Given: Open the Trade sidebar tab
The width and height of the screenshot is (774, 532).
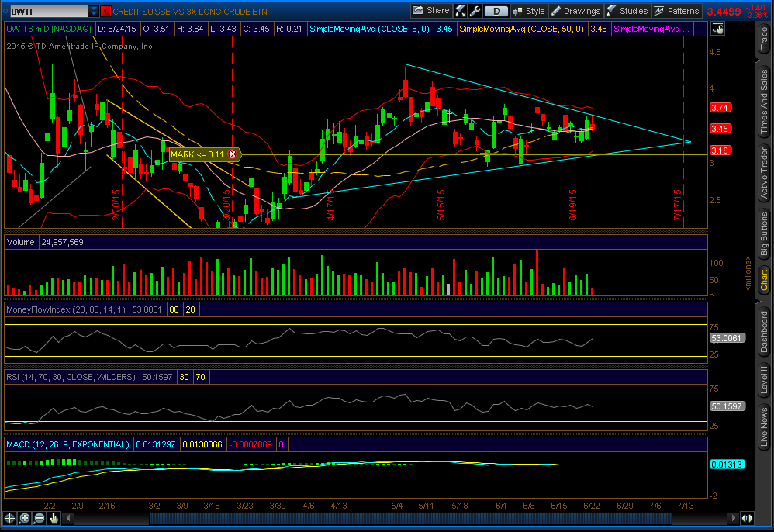Looking at the screenshot, I should [x=764, y=39].
